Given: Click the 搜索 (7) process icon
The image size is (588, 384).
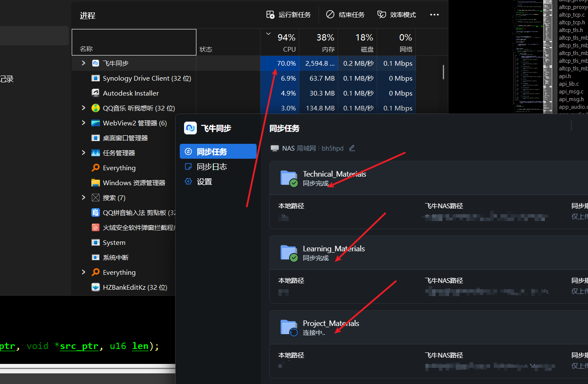Looking at the screenshot, I should pyautogui.click(x=96, y=198).
